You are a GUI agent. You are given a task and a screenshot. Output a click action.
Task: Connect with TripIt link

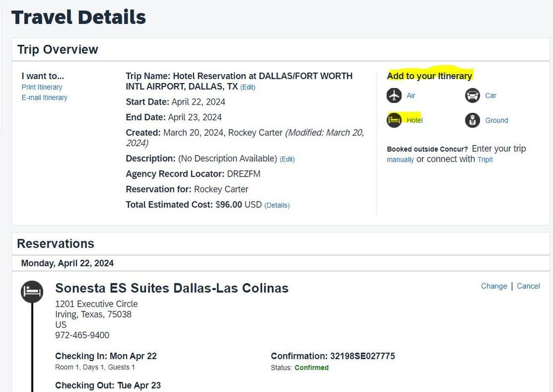[x=485, y=159]
